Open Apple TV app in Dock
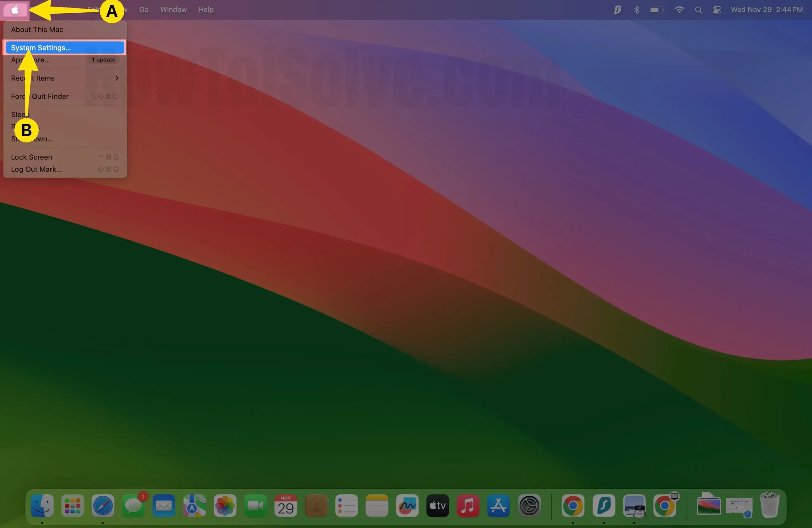812x528 pixels. 437,505
